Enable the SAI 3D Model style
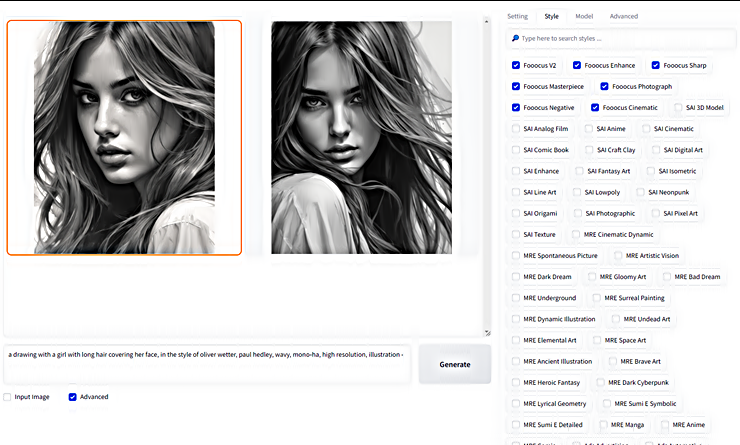Image resolution: width=740 pixels, height=445 pixels. (x=678, y=108)
